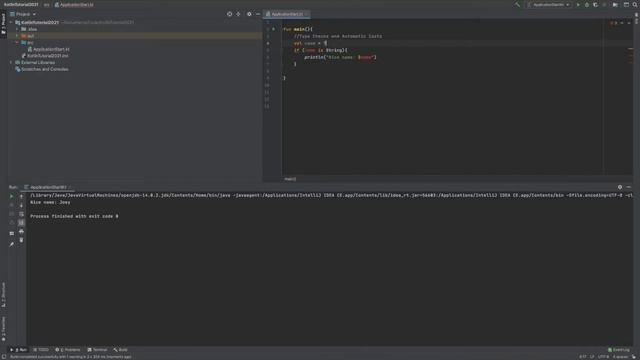Start debugging with the bug icon

coord(587,4)
